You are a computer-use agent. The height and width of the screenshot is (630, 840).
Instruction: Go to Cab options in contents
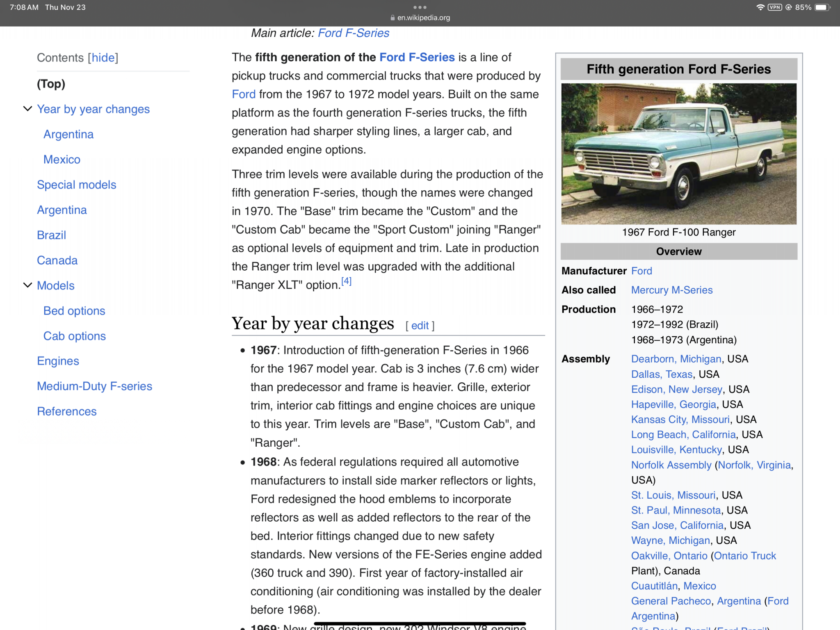[x=74, y=336]
